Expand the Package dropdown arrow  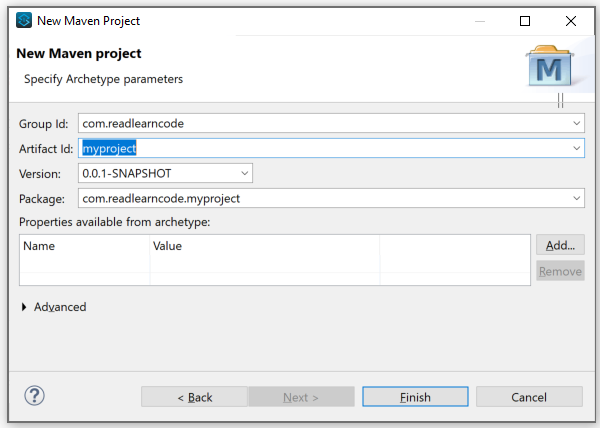577,198
